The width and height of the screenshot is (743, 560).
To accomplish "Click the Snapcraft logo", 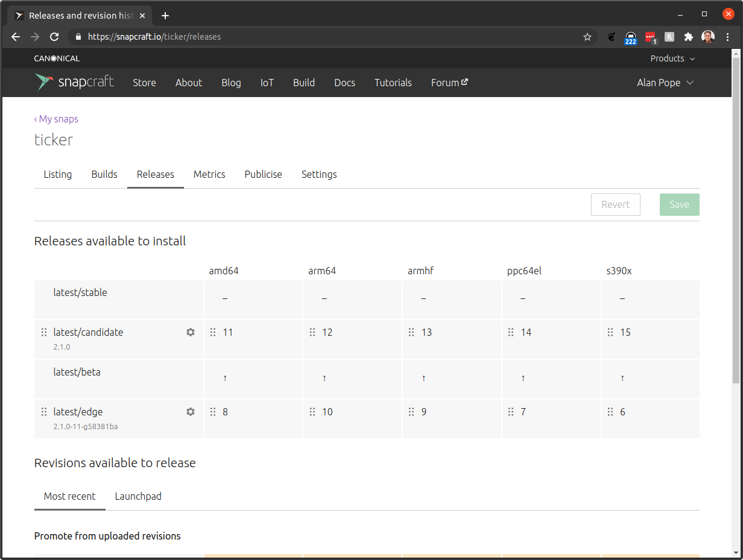I will pyautogui.click(x=74, y=83).
